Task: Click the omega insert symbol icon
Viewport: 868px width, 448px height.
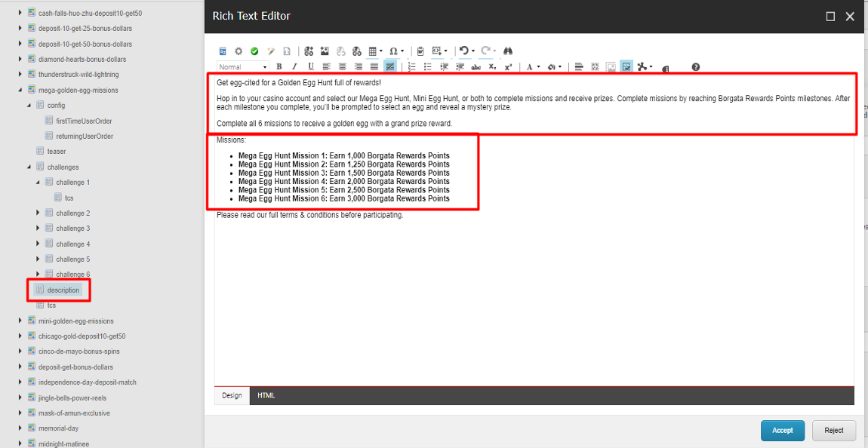Action: (393, 51)
